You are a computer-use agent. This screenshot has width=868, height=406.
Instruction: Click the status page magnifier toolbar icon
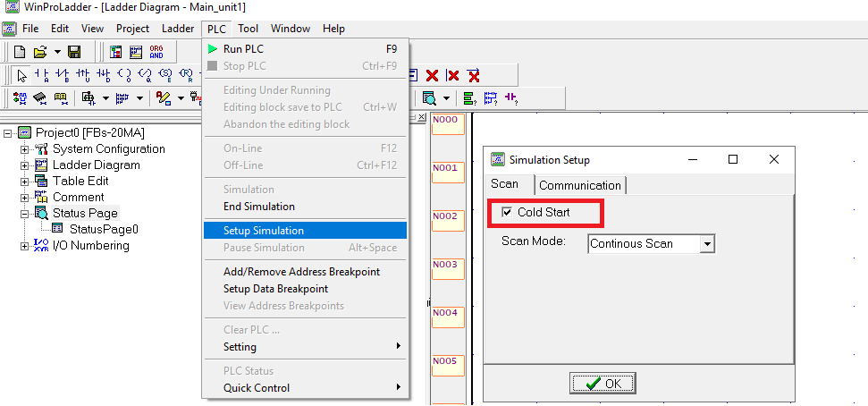point(428,98)
